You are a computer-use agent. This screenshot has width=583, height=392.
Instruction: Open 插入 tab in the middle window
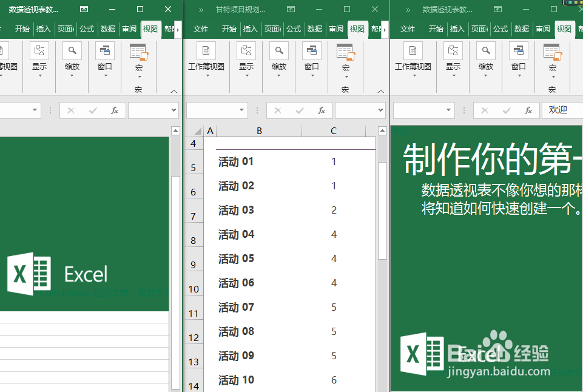coord(250,29)
